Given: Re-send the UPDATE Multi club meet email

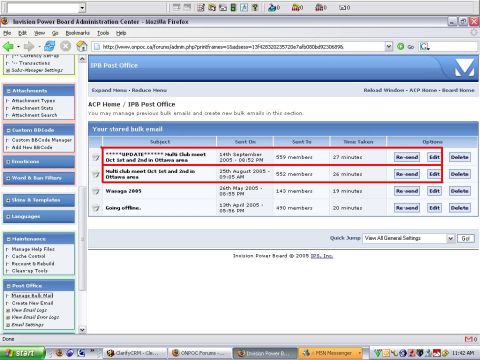Looking at the screenshot, I should [x=407, y=157].
